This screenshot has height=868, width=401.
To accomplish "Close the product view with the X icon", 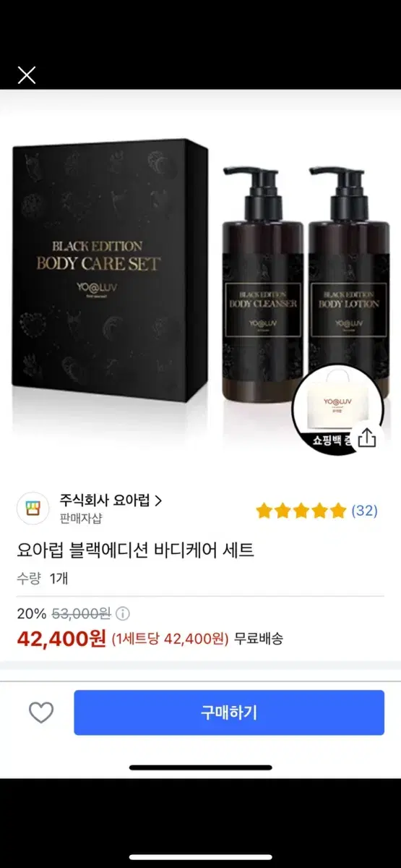I will [27, 75].
